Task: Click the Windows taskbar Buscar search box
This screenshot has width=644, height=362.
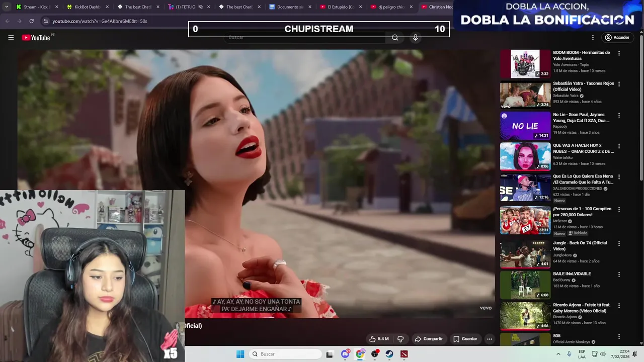Action: pos(286,354)
